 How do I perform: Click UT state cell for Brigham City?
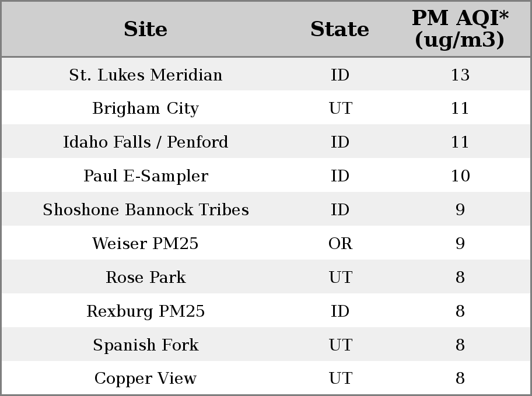tap(340, 108)
